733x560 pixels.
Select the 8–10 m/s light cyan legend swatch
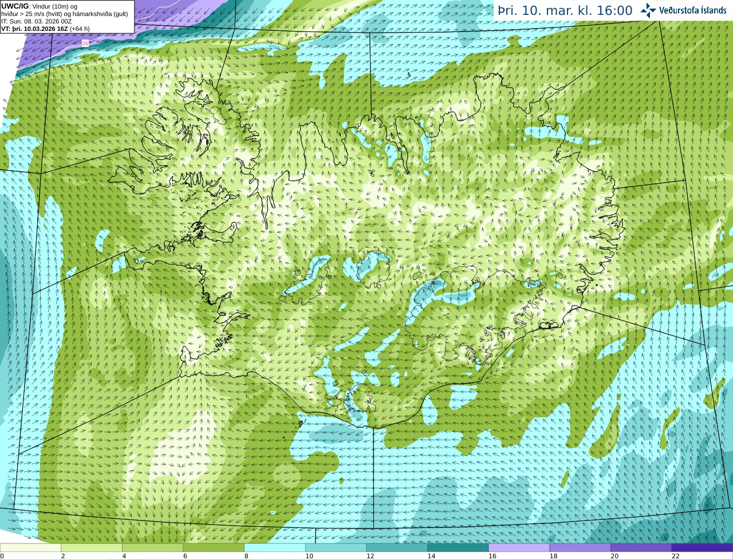[275, 548]
